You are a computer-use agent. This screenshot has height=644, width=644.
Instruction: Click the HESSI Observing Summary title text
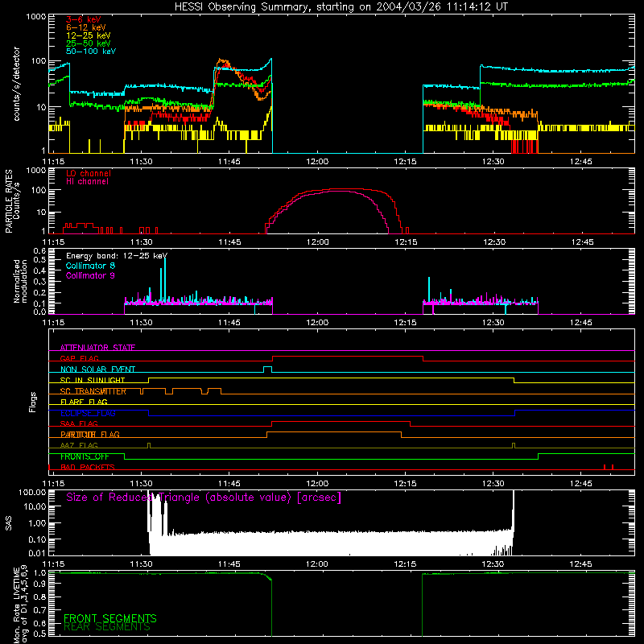point(341,7)
